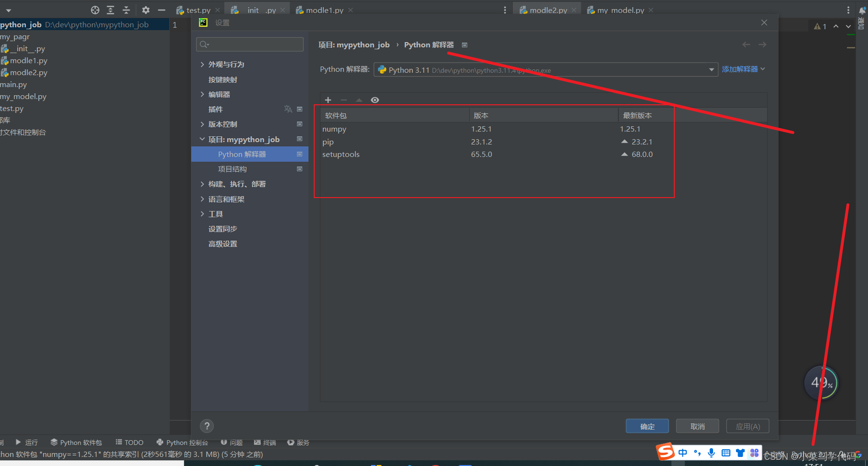Click the 应用(A) button

pyautogui.click(x=747, y=426)
